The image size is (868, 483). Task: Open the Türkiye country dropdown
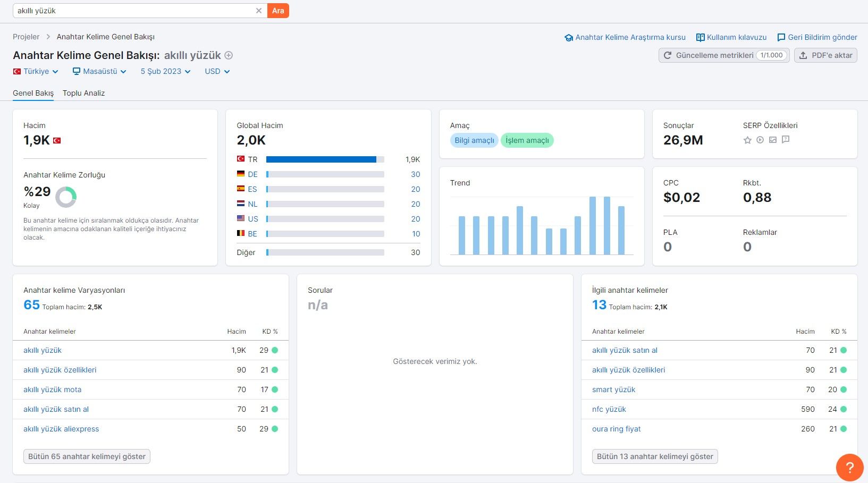(36, 71)
